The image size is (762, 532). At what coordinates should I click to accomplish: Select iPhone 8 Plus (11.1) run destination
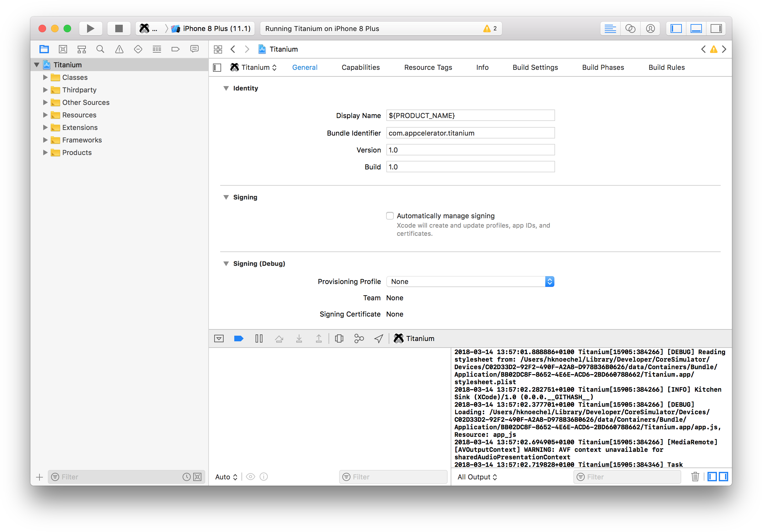point(211,28)
